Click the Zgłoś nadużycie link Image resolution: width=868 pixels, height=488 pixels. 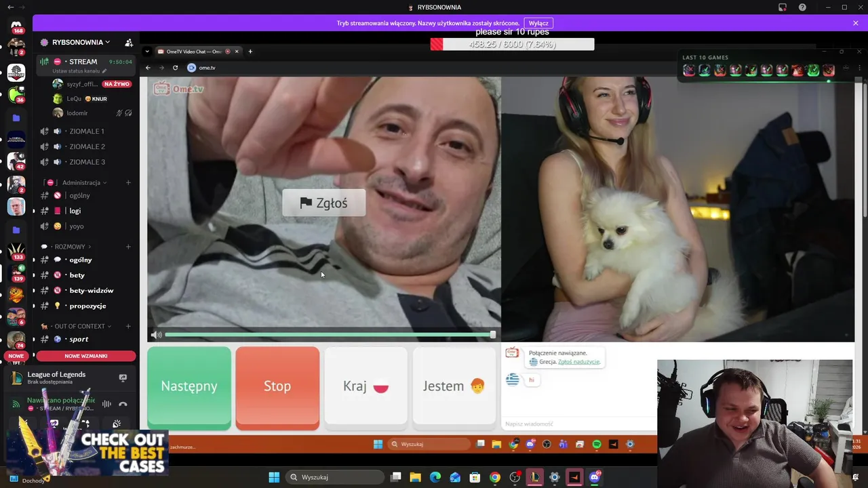click(578, 362)
